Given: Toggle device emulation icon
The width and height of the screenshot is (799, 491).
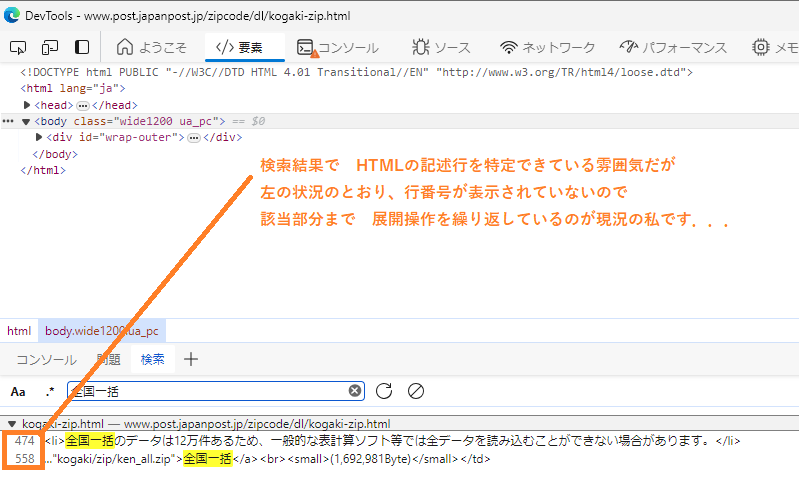Looking at the screenshot, I should click(x=50, y=47).
